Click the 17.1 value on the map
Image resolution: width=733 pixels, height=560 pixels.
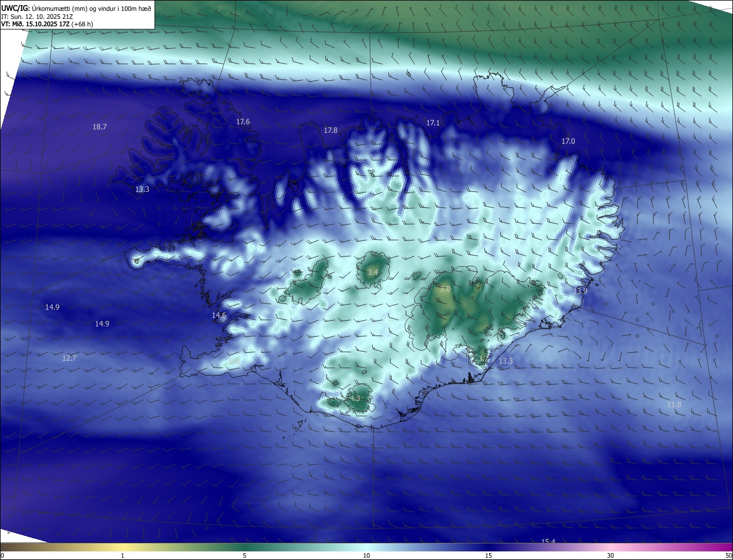[433, 123]
